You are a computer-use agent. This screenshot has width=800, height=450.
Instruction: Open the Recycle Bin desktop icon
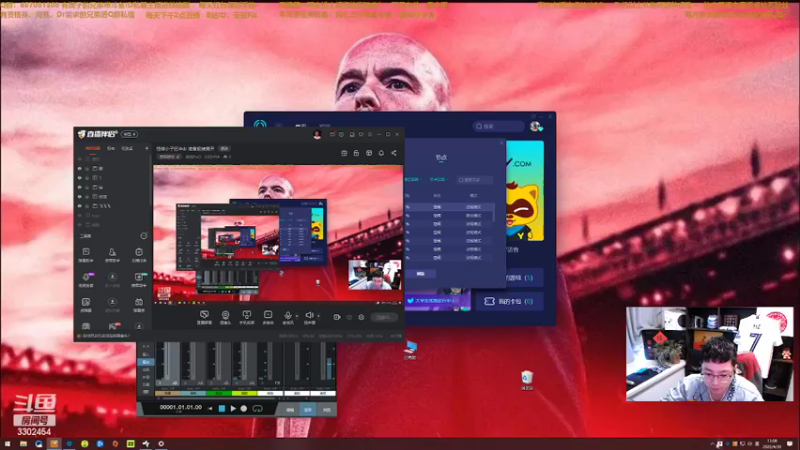(527, 380)
